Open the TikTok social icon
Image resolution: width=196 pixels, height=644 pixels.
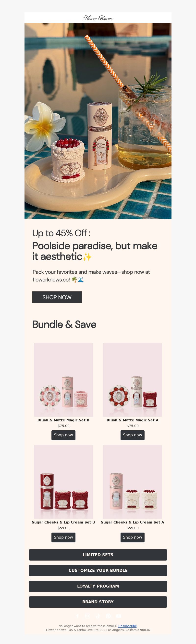[x=98, y=616]
